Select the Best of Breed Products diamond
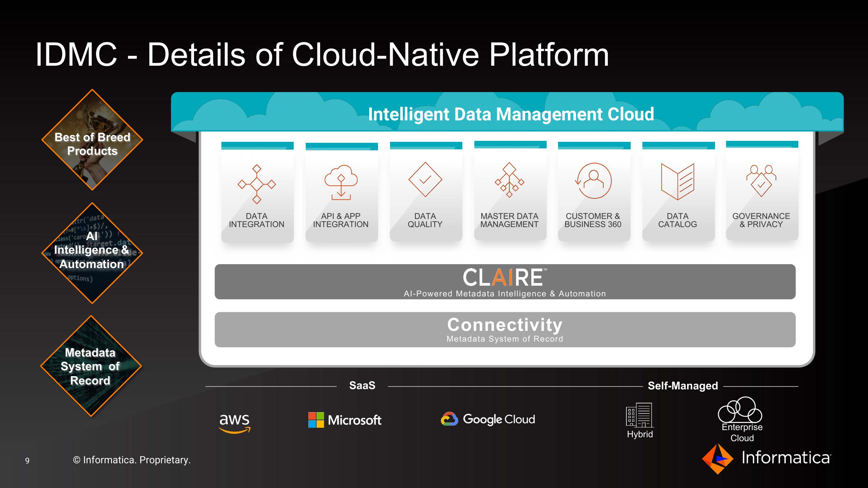This screenshot has height=488, width=868. click(92, 140)
